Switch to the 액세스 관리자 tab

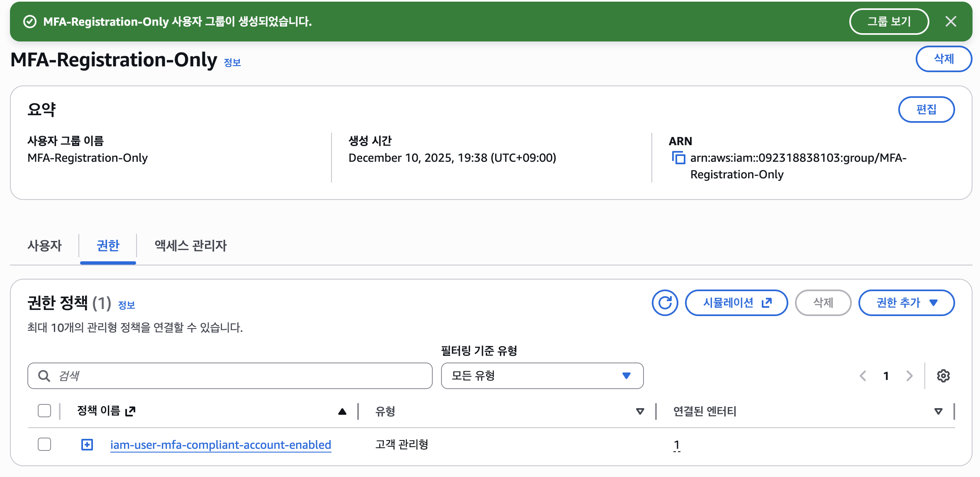[x=190, y=246]
